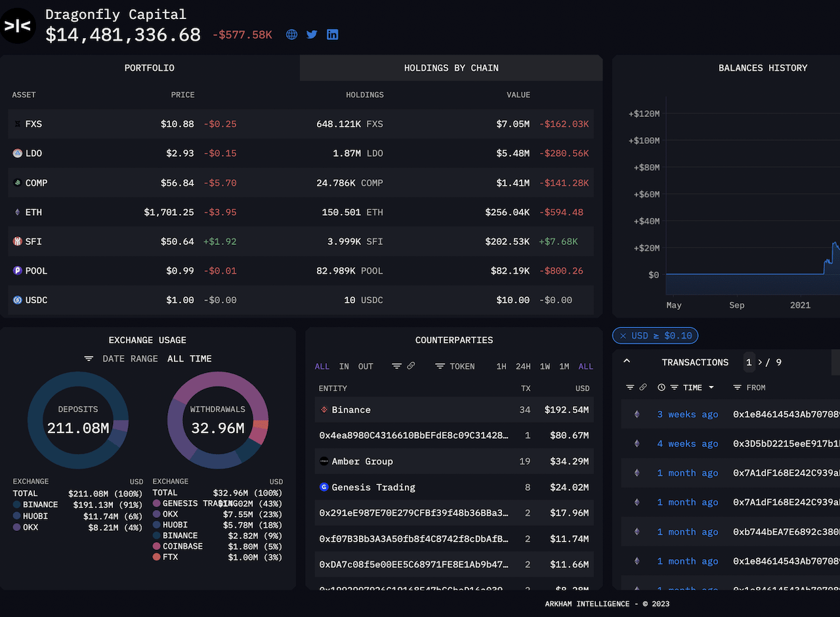Click the $7.05M FXS value cell

coord(513,124)
